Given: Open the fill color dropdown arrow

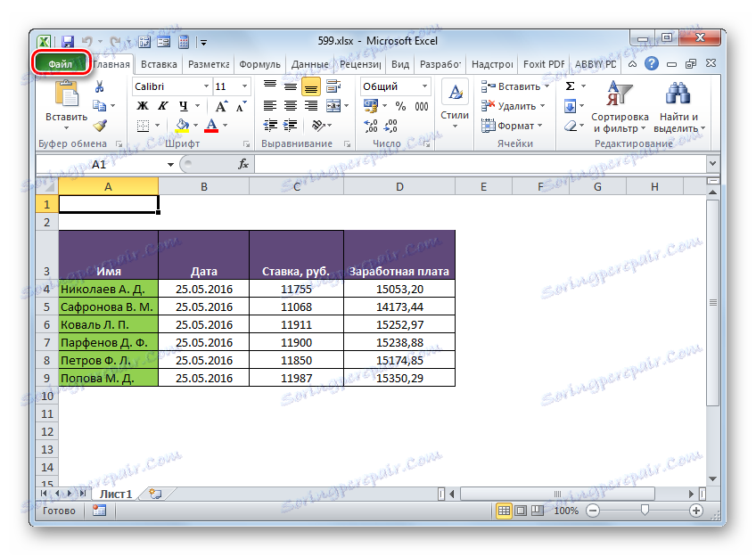Looking at the screenshot, I should (x=196, y=126).
